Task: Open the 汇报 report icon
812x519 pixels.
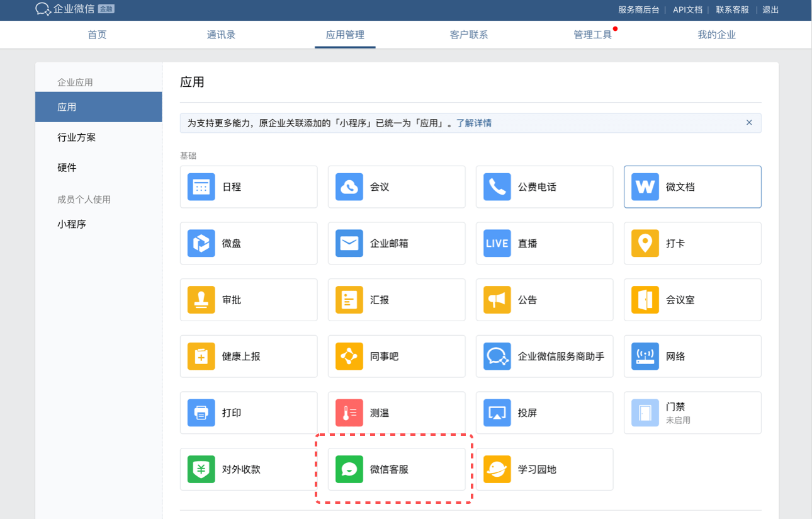Action: (349, 300)
